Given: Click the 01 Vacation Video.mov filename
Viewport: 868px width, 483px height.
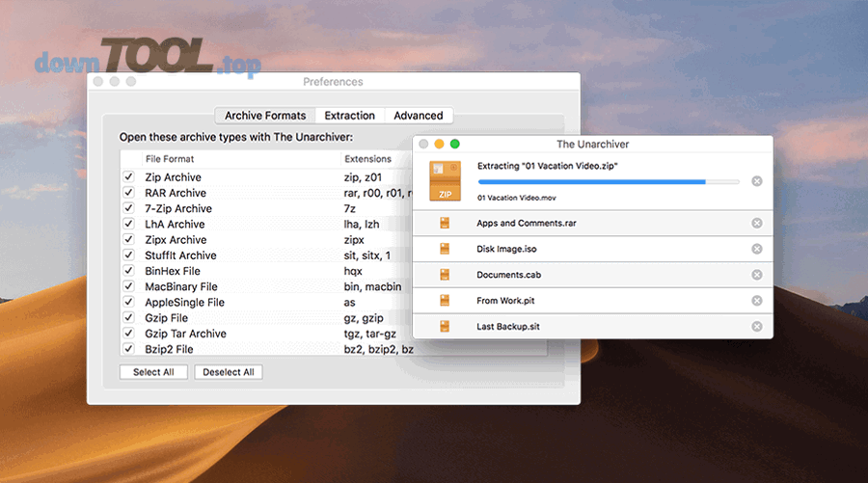Looking at the screenshot, I should pos(517,198).
